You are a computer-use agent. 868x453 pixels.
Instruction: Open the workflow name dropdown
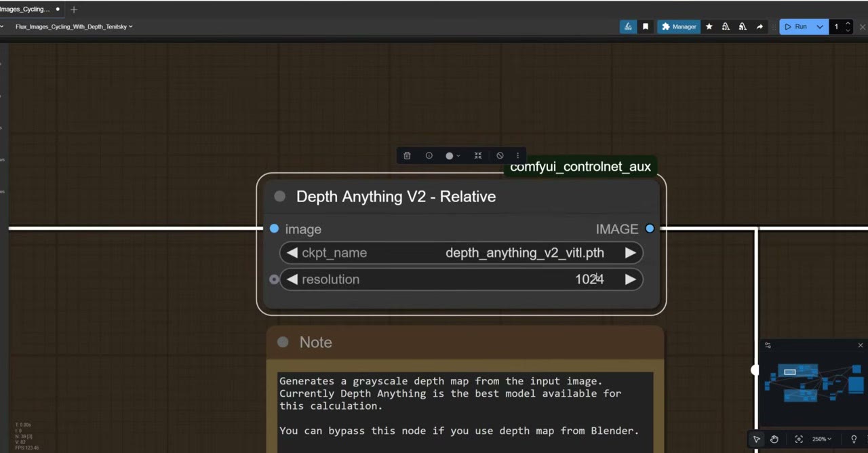[x=74, y=26]
